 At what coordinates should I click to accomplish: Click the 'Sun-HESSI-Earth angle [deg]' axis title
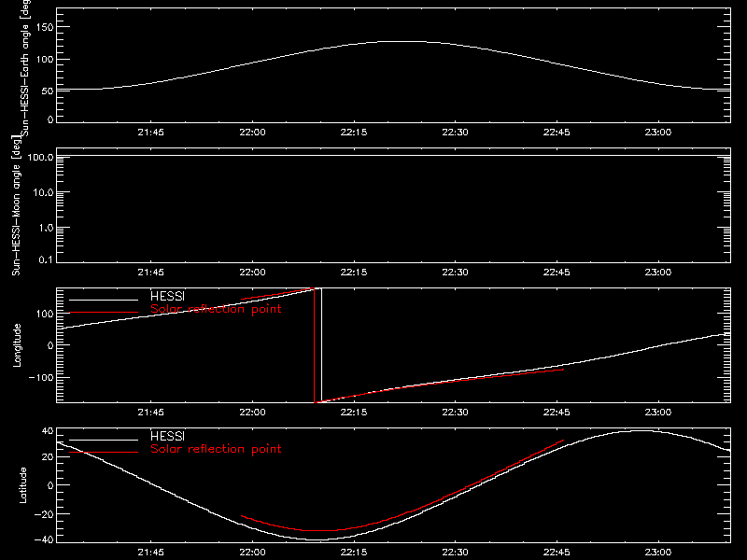25,68
